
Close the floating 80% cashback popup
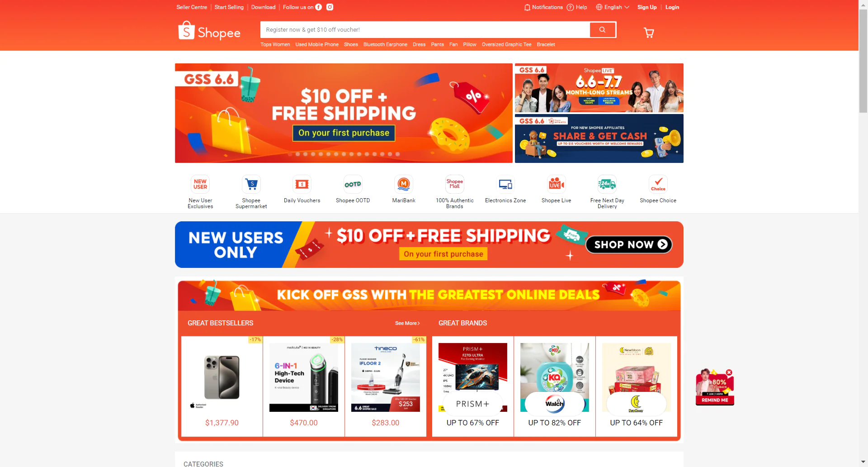point(729,372)
